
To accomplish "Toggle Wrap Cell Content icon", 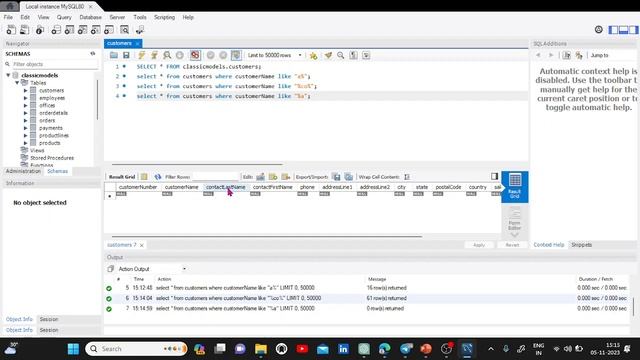I will [x=407, y=177].
